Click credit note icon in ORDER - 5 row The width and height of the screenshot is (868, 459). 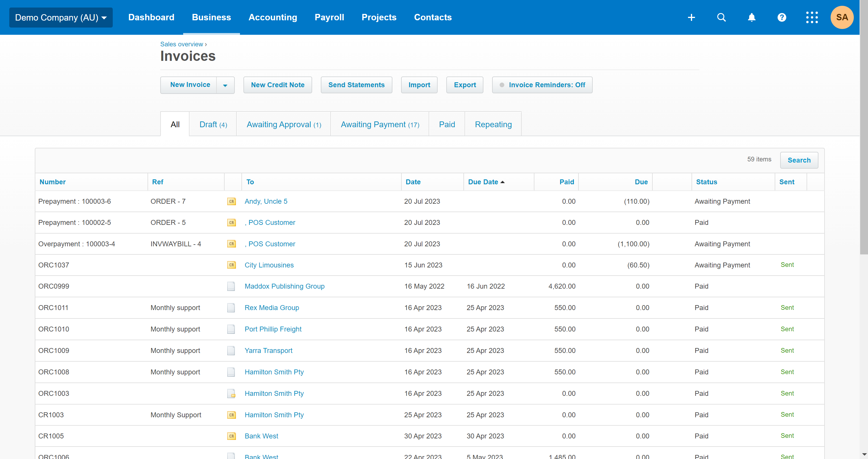click(232, 223)
